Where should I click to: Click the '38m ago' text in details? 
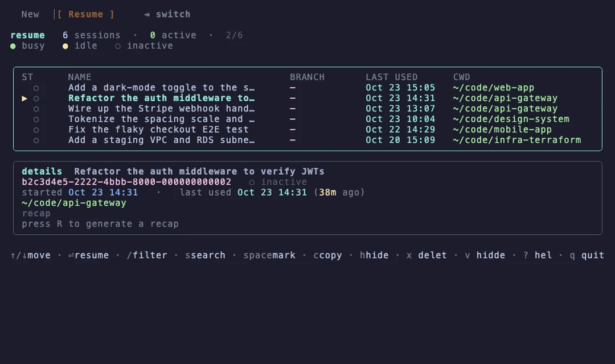tap(339, 193)
